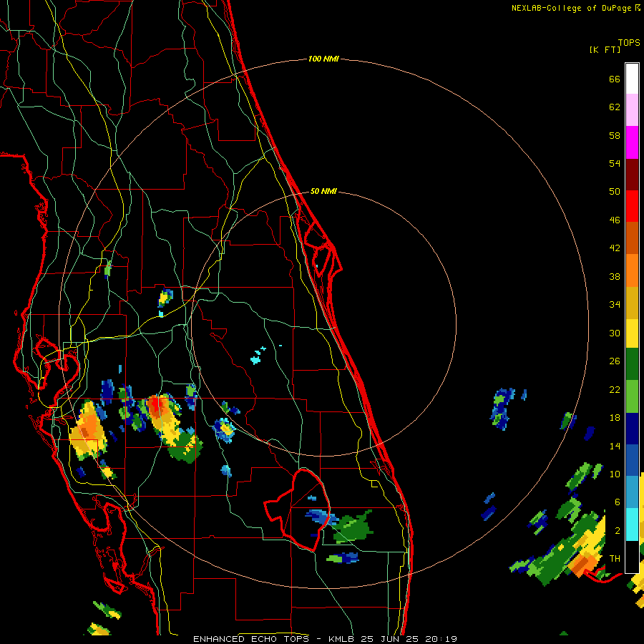Pick the light green legend swatch
The width and height of the screenshot is (644, 644).
pos(632,396)
